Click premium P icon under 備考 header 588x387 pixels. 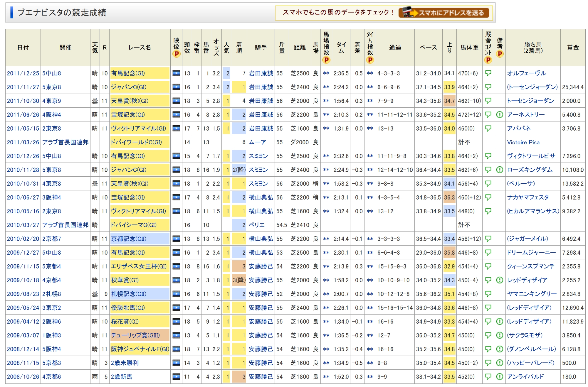499,54
